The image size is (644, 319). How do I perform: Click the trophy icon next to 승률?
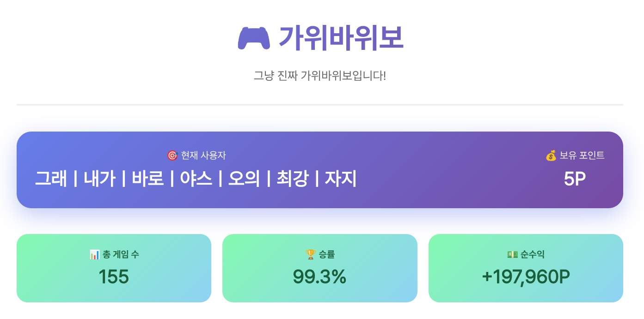click(x=310, y=254)
